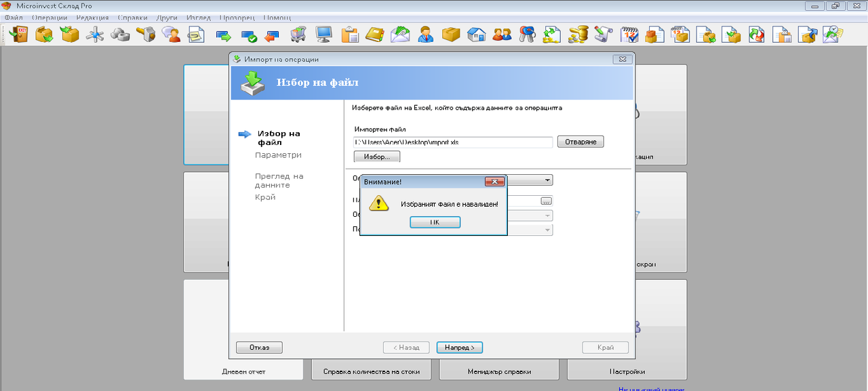The height and width of the screenshot is (391, 868).
Task: Select the Преглед на данните wizard step
Action: pos(279,180)
